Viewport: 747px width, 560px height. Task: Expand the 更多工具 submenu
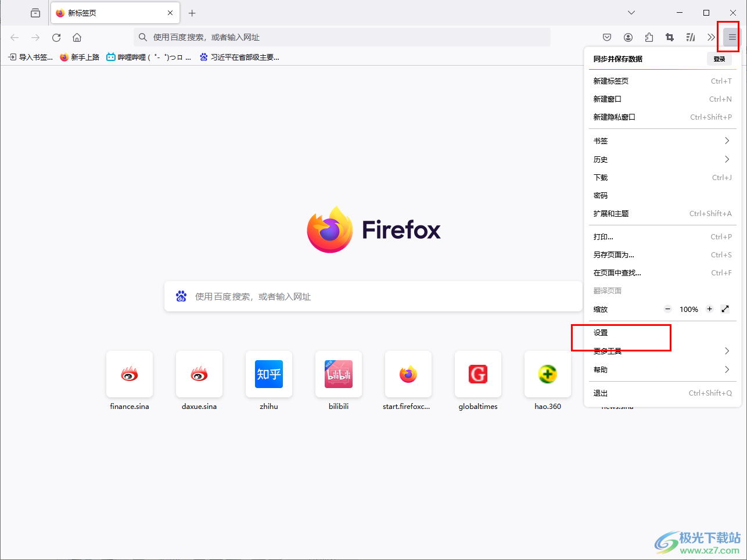(x=662, y=351)
